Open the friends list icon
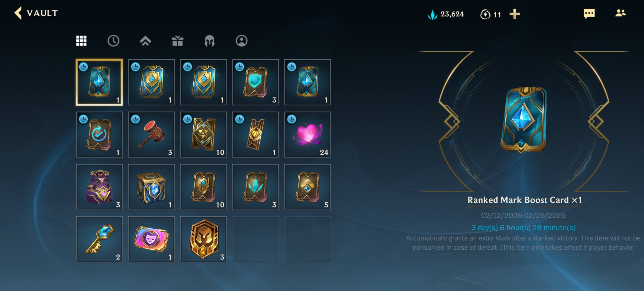The image size is (644, 291). (x=620, y=13)
